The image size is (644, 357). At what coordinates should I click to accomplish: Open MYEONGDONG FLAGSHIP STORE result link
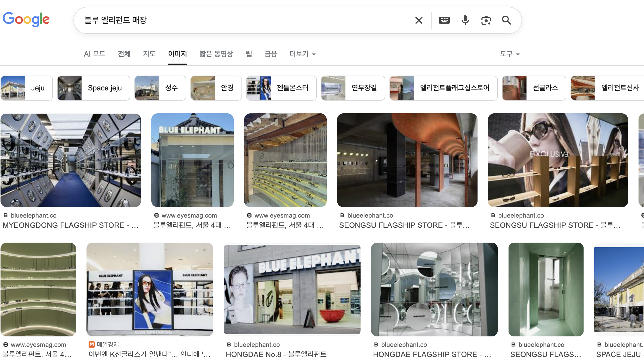pyautogui.click(x=70, y=225)
